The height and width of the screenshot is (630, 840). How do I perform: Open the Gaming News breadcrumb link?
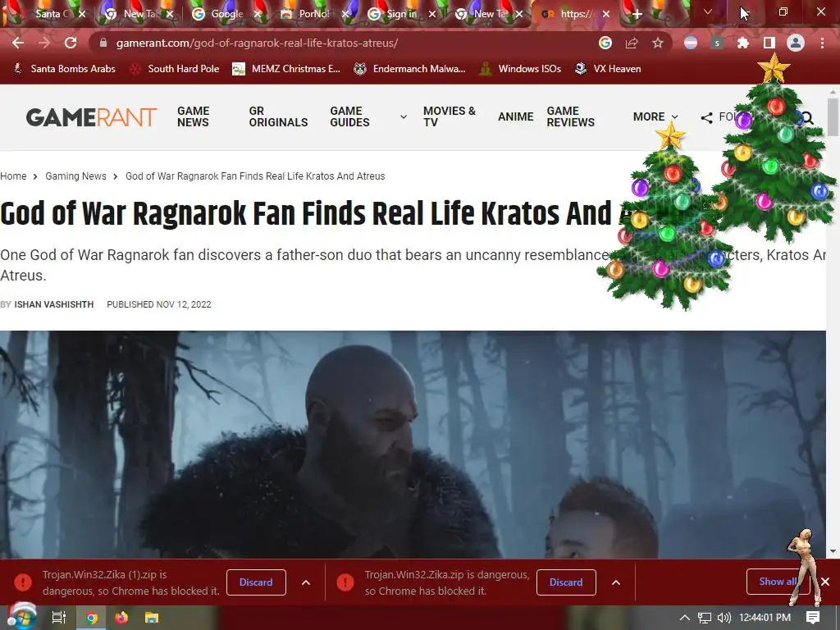pos(75,176)
